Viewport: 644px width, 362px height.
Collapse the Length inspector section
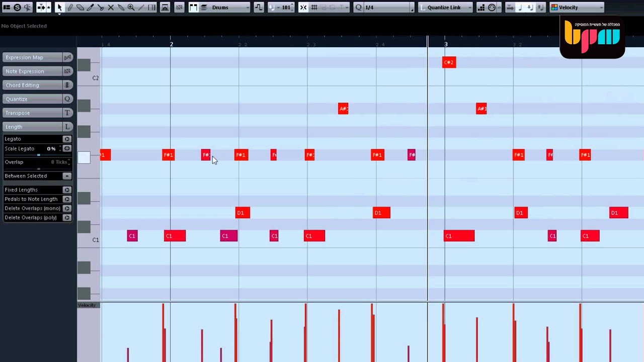coord(33,127)
